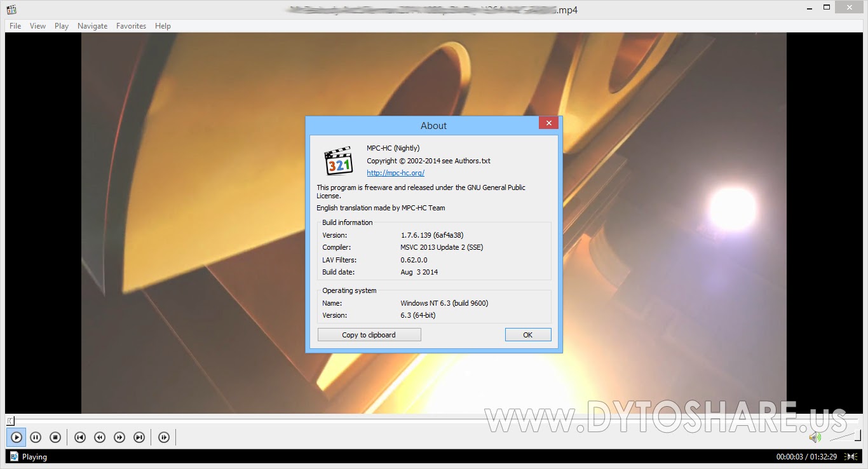Skip to the previous chapter or file
868x469 pixels.
click(79, 437)
